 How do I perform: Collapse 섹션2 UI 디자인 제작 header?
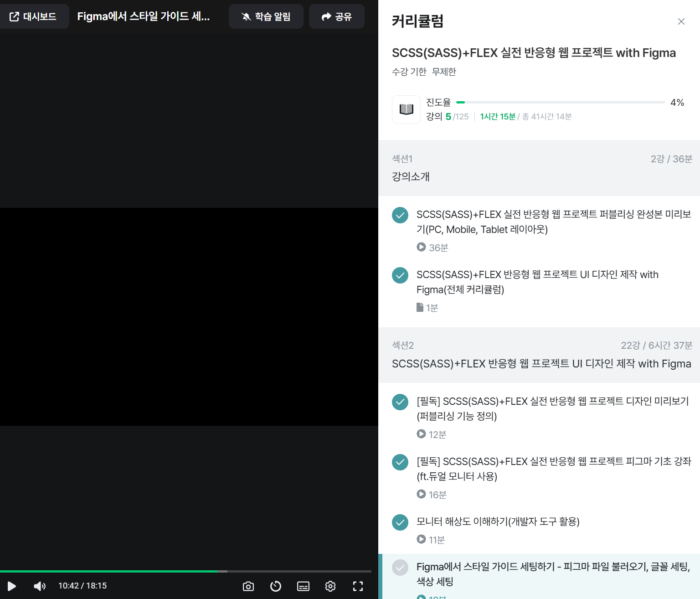point(539,355)
